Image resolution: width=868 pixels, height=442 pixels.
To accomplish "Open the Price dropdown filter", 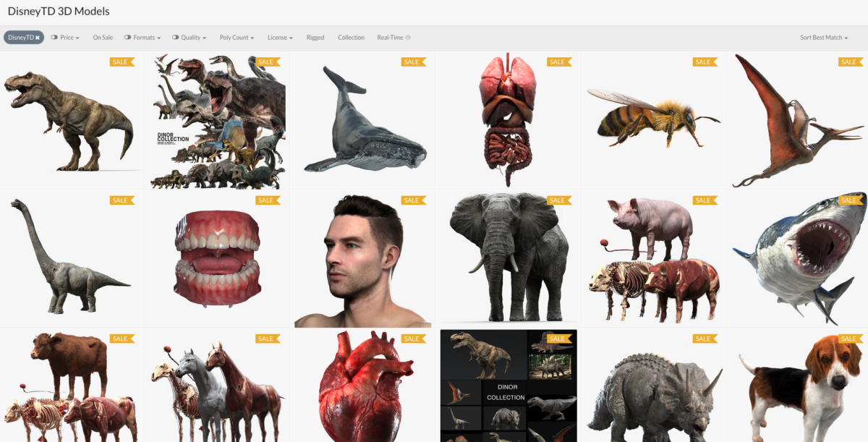I will click(69, 38).
